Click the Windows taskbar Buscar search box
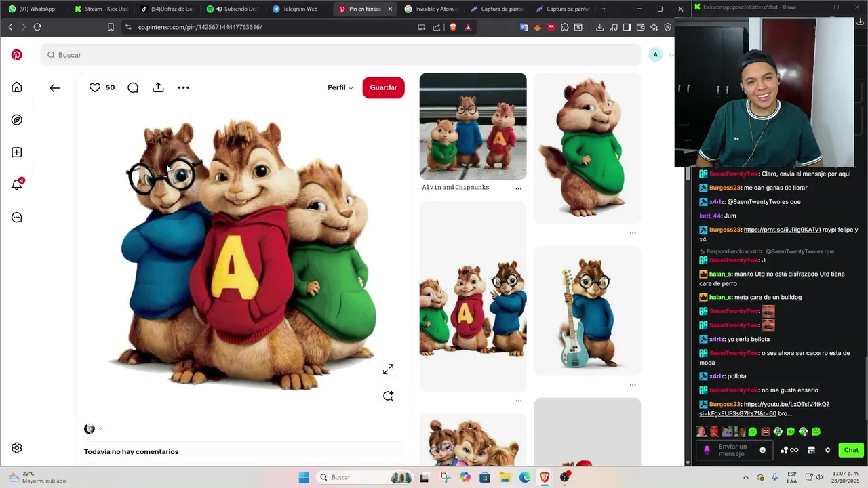Screen dimensions: 868x488 coord(366,477)
